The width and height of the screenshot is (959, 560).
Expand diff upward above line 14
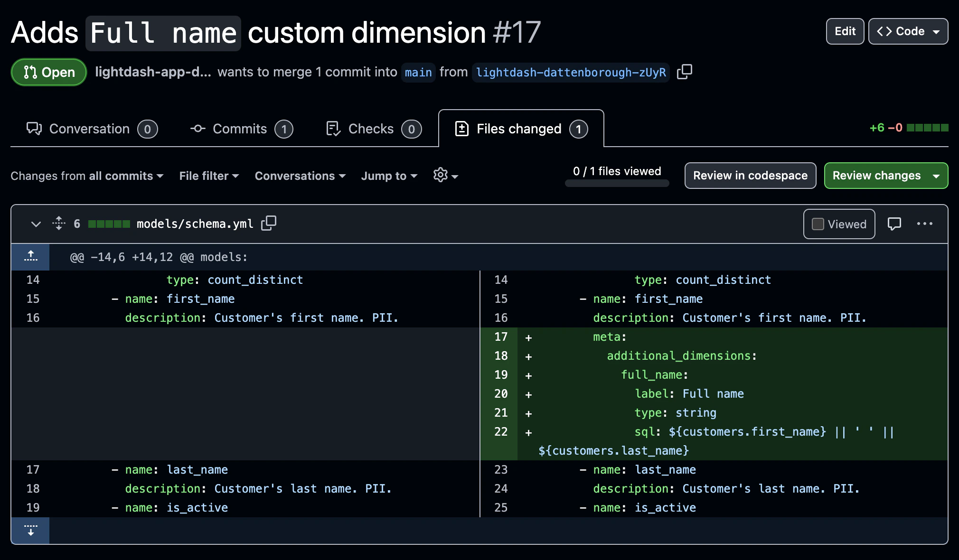coord(30,257)
